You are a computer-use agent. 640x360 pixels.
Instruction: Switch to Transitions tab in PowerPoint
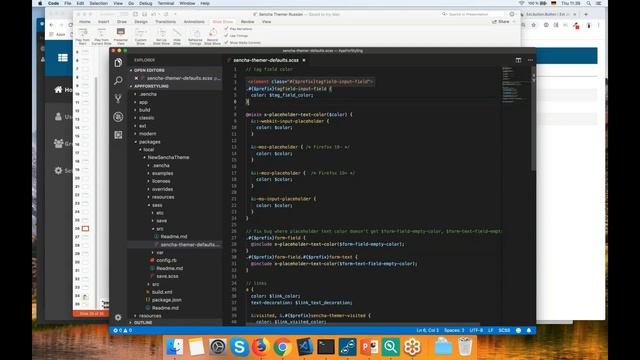click(x=165, y=22)
